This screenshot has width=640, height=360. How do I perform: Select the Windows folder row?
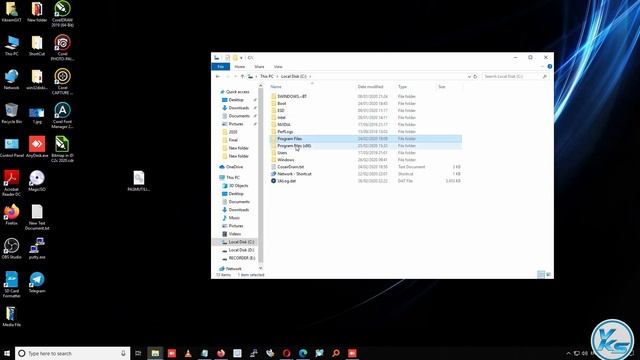(x=366, y=160)
